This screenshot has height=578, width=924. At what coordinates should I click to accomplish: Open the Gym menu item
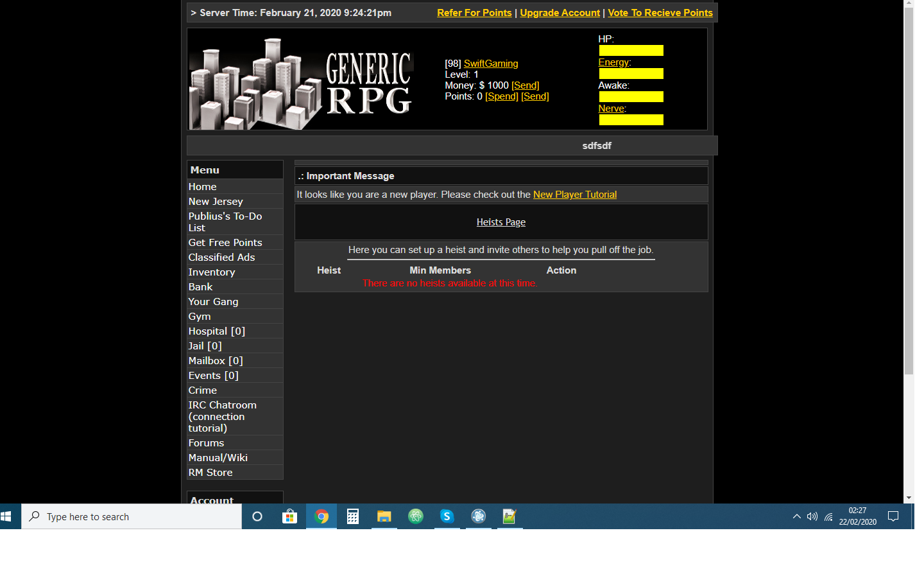point(200,317)
